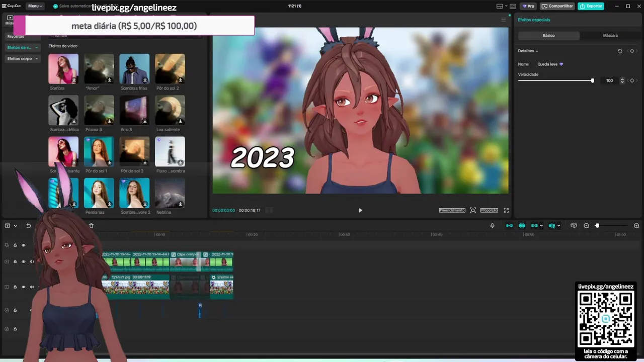Viewport: 644px width, 362px height.
Task: Toggle auto snapping on timeline
Action: [x=522, y=226]
